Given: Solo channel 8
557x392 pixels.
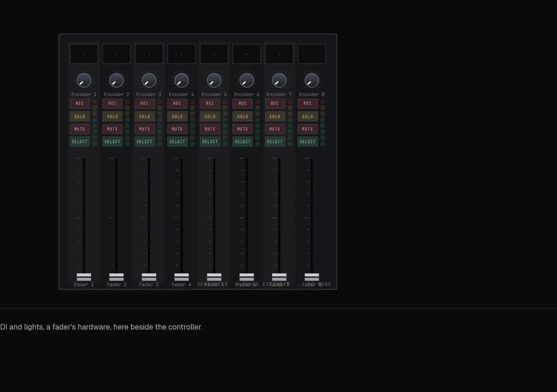Looking at the screenshot, I should click(x=308, y=117).
